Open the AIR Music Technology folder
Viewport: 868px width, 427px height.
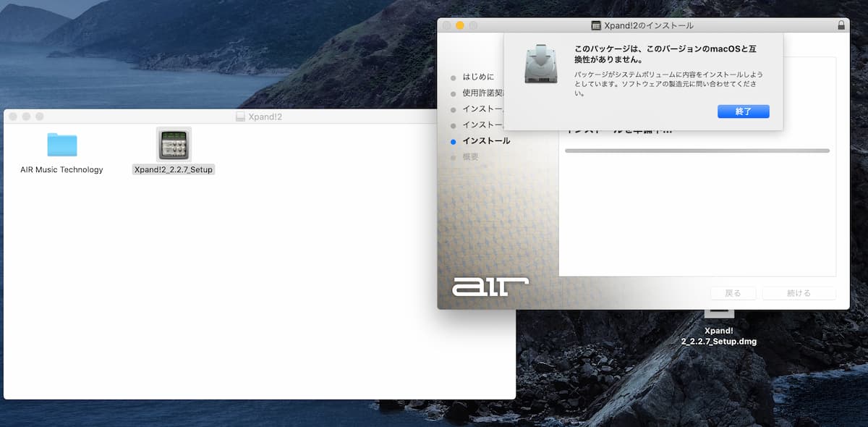[62, 145]
